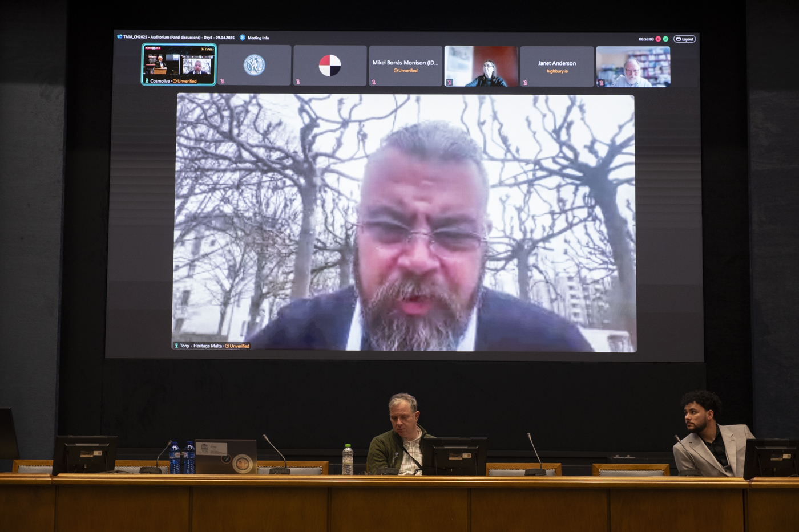Click the main speaker video of Tony
Screen dimensions: 799x532
tap(404, 222)
